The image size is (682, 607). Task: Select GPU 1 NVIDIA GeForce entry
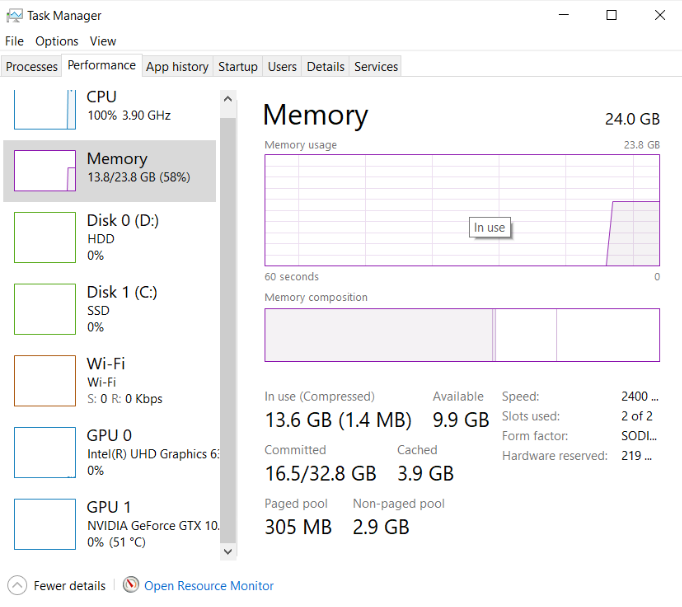click(110, 524)
